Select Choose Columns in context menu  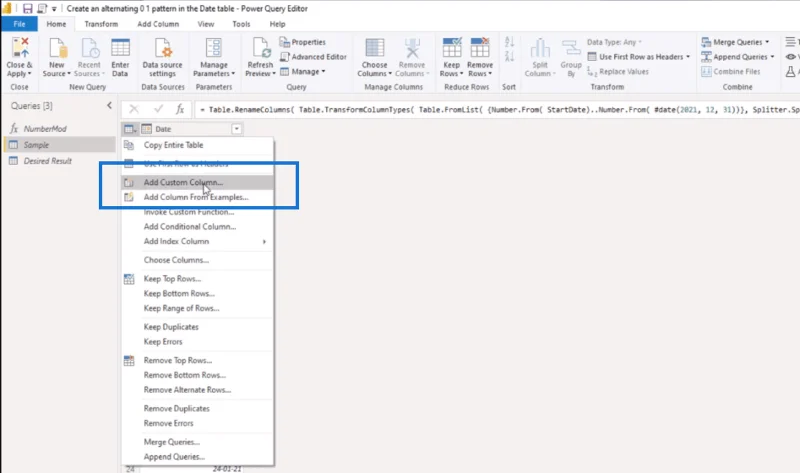click(197, 260)
